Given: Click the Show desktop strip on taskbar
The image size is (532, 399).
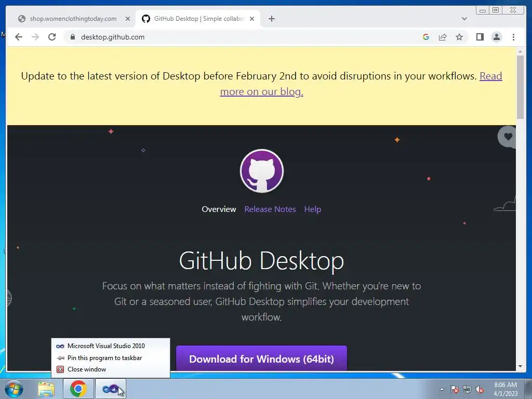Looking at the screenshot, I should click(528, 389).
